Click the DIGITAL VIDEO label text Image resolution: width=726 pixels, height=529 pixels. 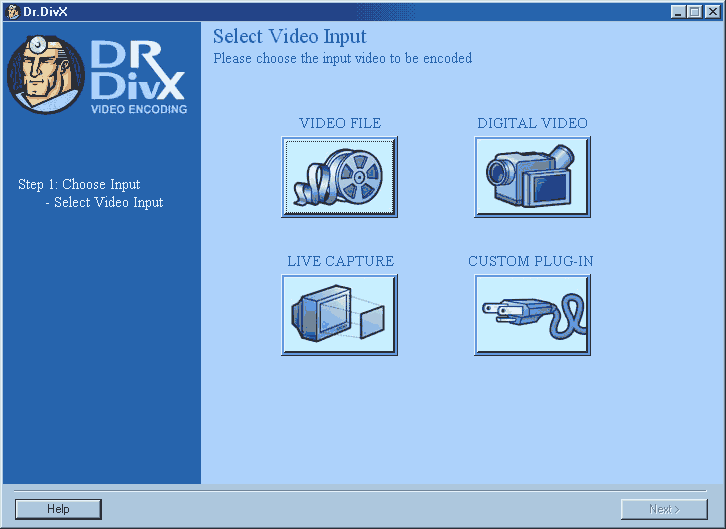(x=532, y=123)
